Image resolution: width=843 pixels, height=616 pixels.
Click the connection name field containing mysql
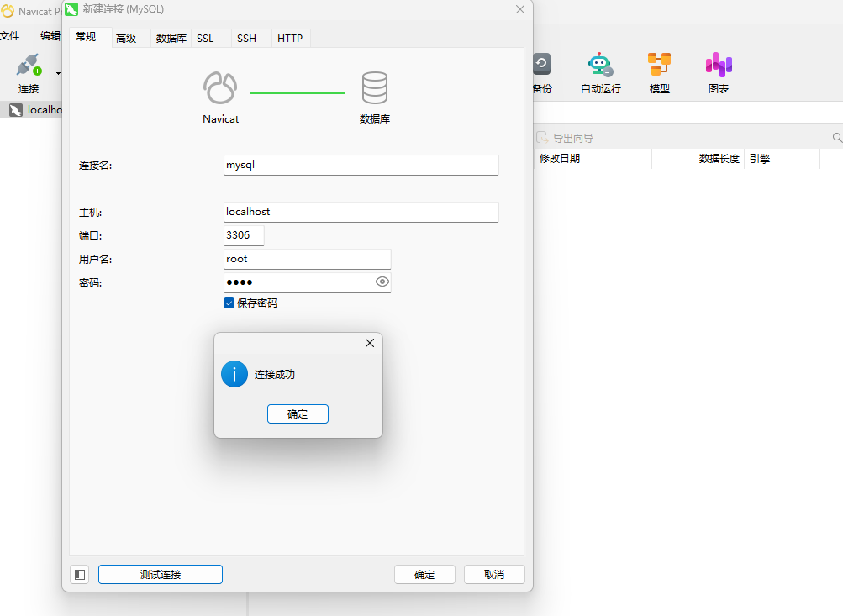click(361, 165)
